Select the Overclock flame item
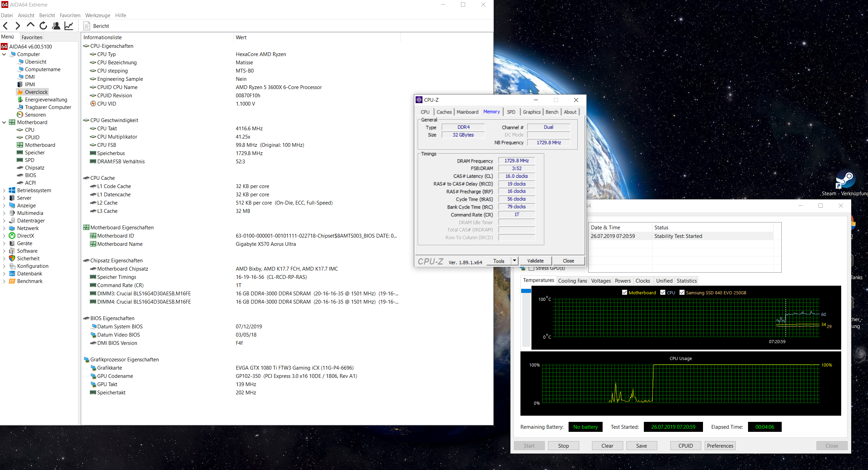 click(33, 92)
